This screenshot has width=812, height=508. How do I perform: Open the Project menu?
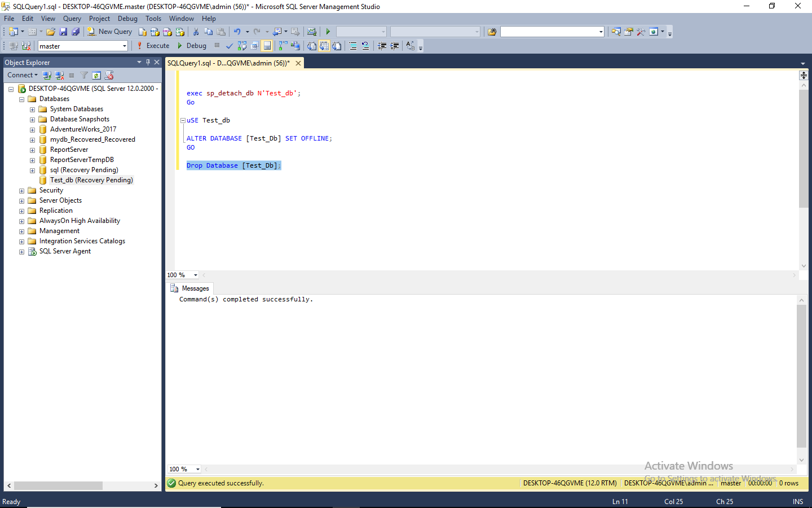coord(99,19)
